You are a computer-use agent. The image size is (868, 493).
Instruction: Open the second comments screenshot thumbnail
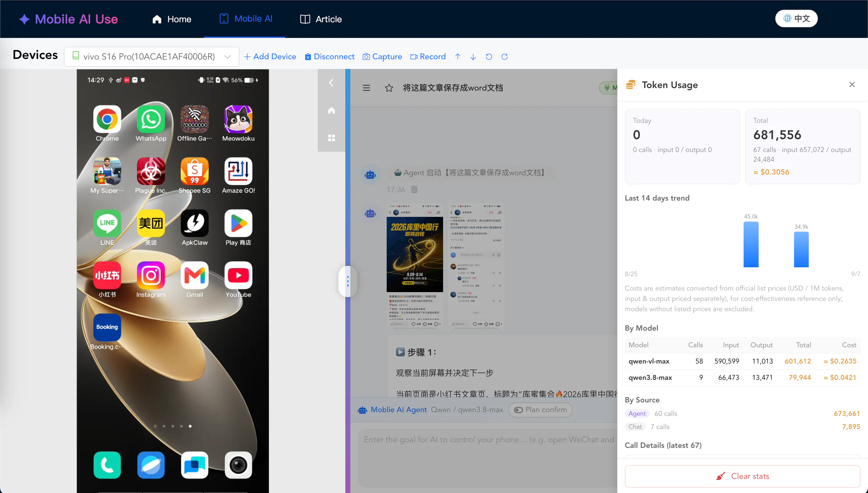[x=476, y=266]
